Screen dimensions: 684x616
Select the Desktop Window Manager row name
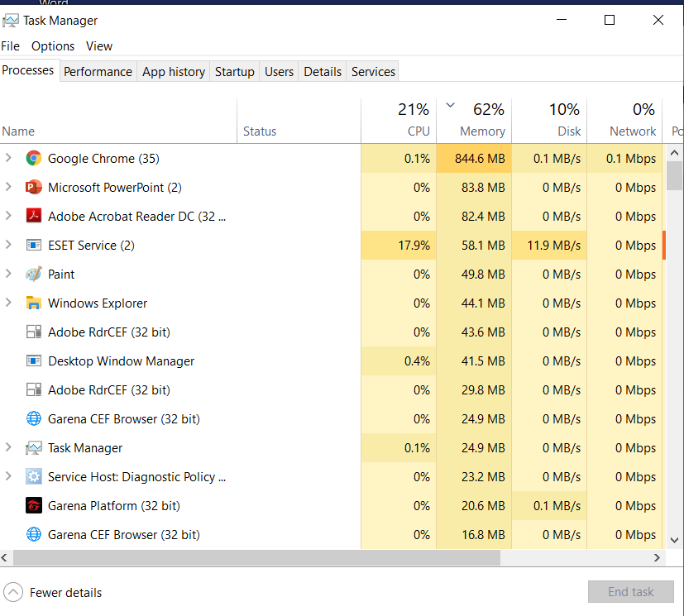click(x=121, y=361)
